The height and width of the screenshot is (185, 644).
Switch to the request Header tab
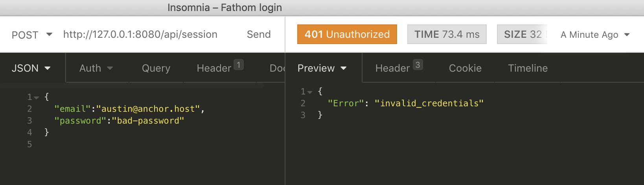(x=214, y=68)
